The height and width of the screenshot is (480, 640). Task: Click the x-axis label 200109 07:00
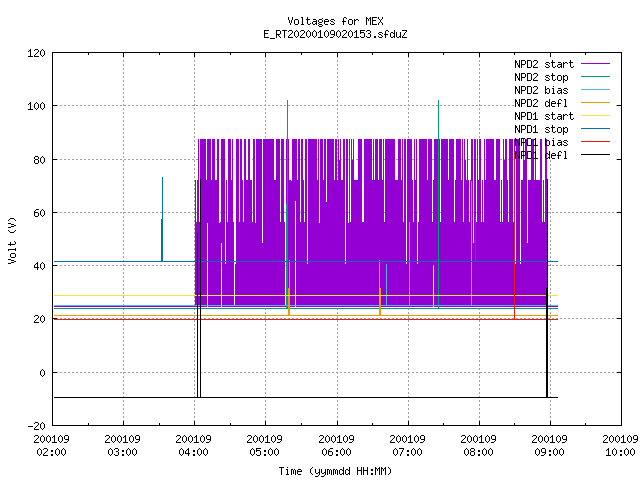407,446
